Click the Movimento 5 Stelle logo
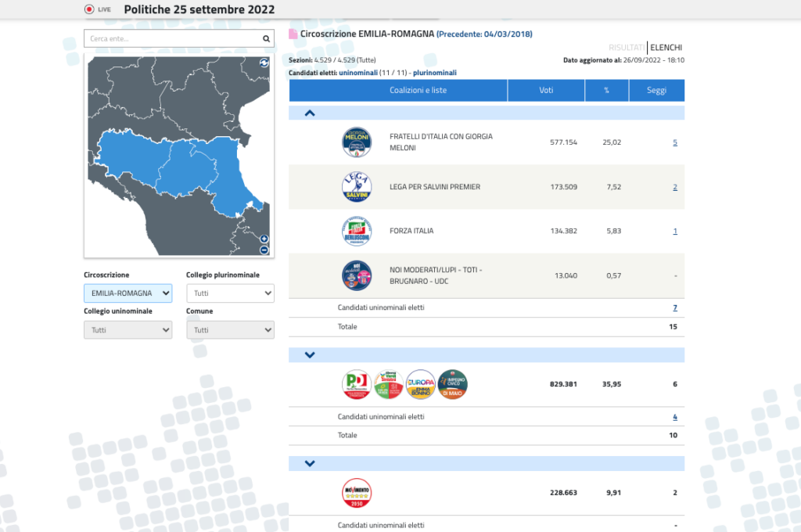The height and width of the screenshot is (532, 801). coord(357,493)
